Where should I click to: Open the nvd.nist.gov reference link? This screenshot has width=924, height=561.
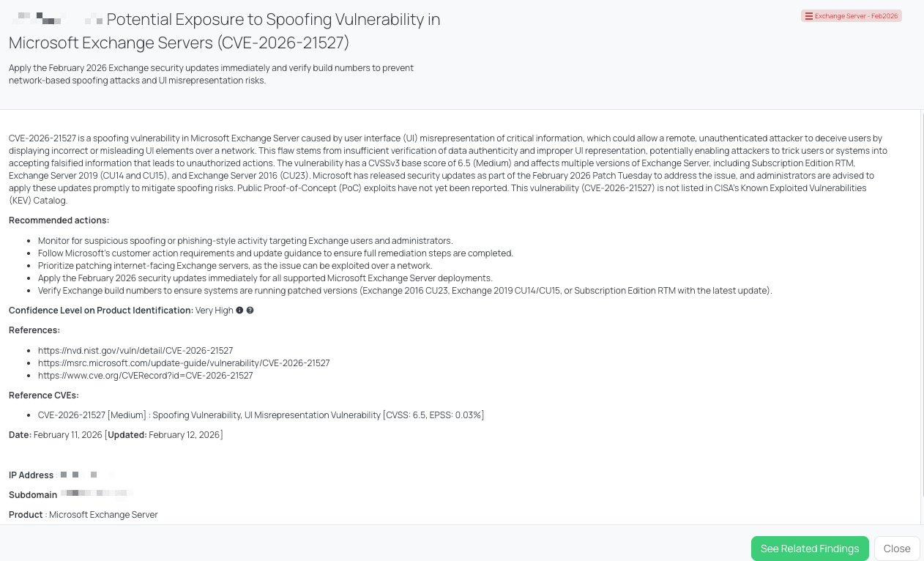tap(135, 350)
